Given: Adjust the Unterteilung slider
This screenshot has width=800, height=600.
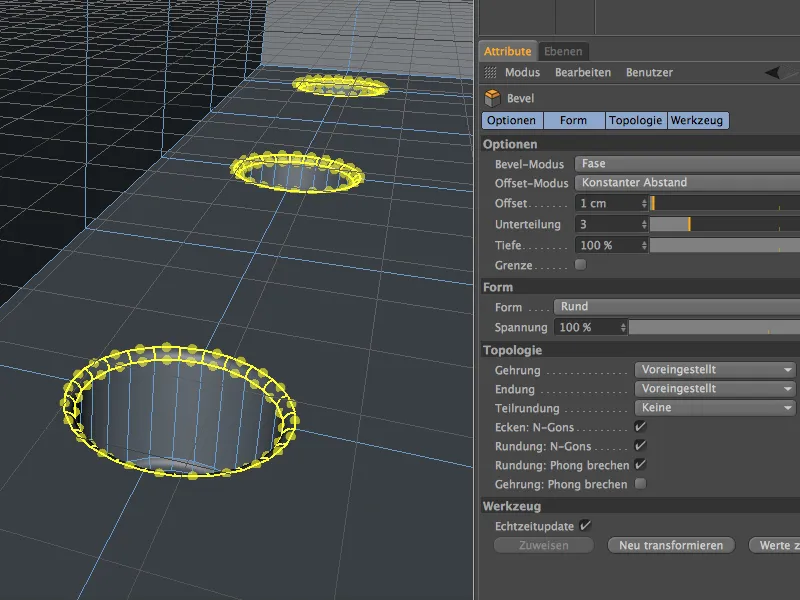Looking at the screenshot, I should [724, 224].
